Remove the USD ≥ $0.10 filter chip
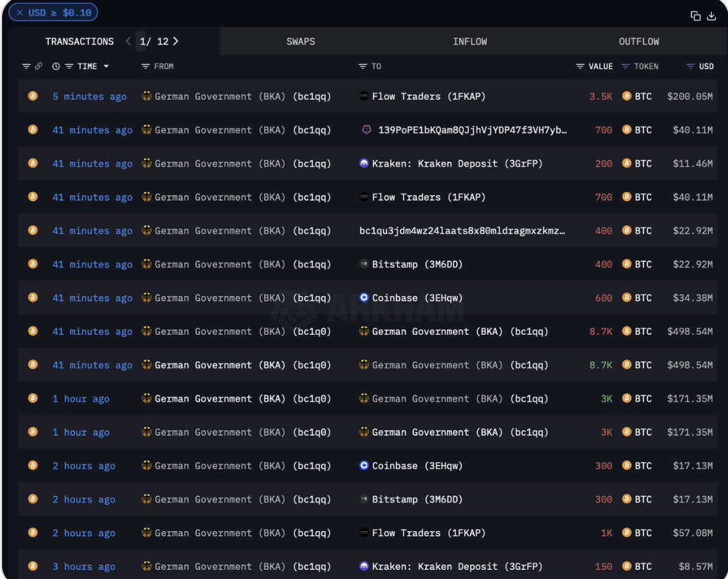 (20, 13)
